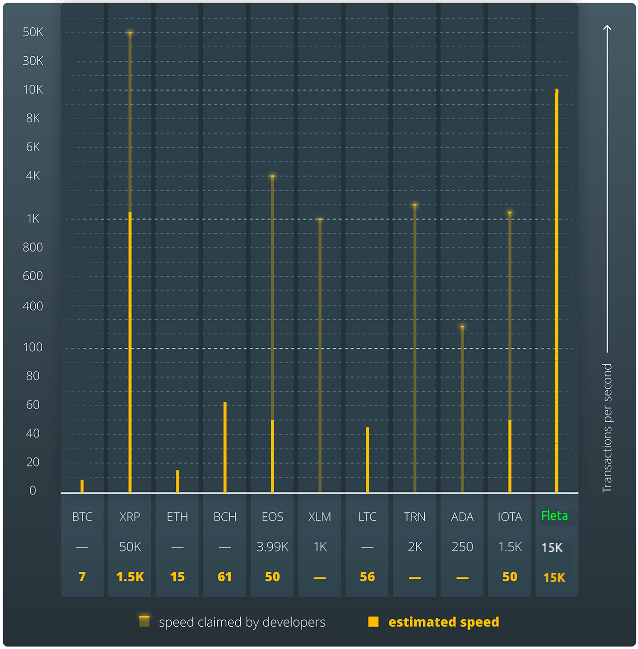Click XRP claimed speed value 50K

click(x=130, y=547)
